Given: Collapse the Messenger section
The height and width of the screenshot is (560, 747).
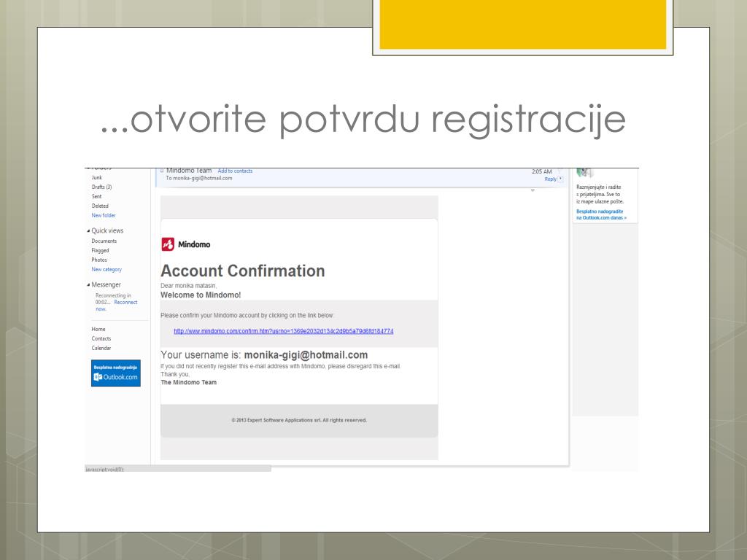Looking at the screenshot, I should pyautogui.click(x=88, y=285).
